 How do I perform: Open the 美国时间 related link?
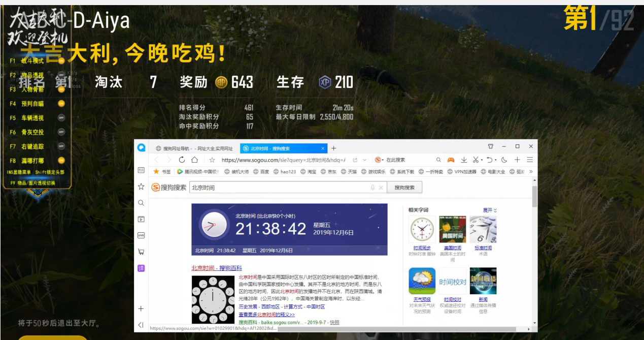click(x=453, y=248)
